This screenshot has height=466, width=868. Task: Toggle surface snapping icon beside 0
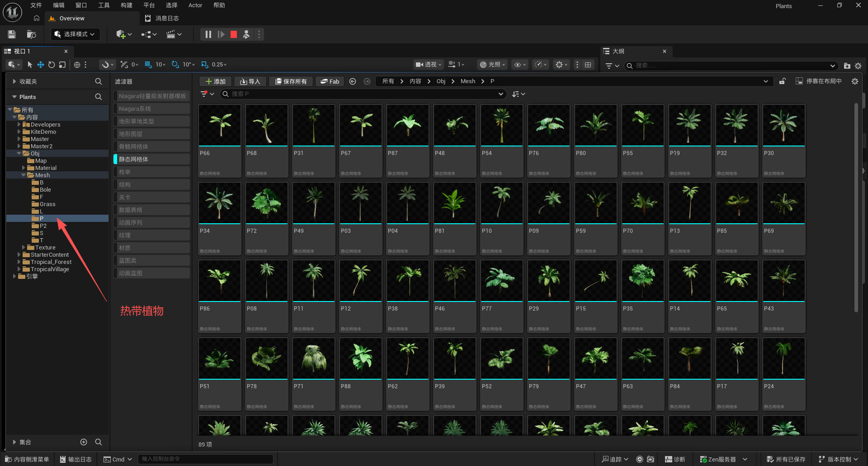124,65
